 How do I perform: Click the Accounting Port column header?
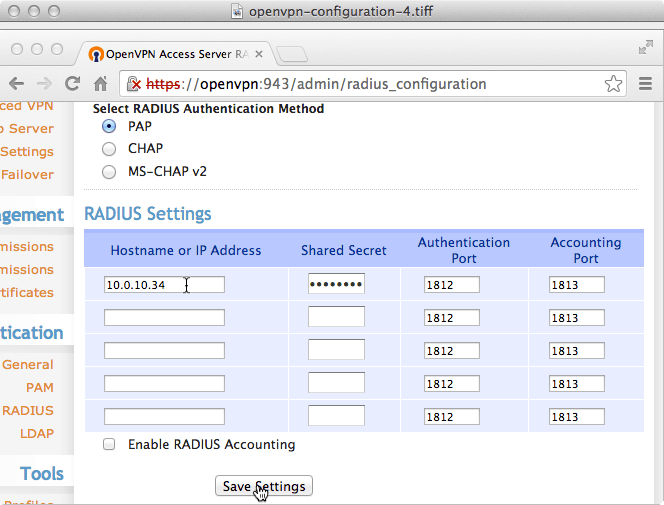[586, 250]
